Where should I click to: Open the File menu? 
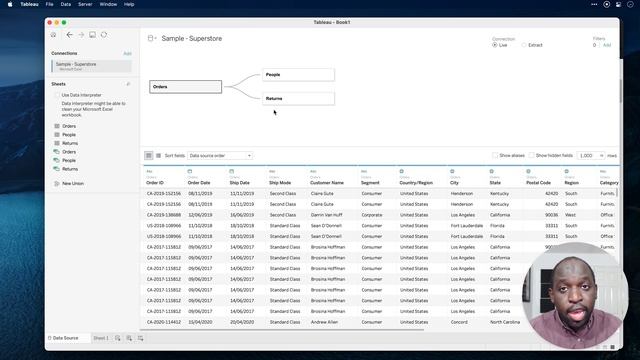[49, 4]
